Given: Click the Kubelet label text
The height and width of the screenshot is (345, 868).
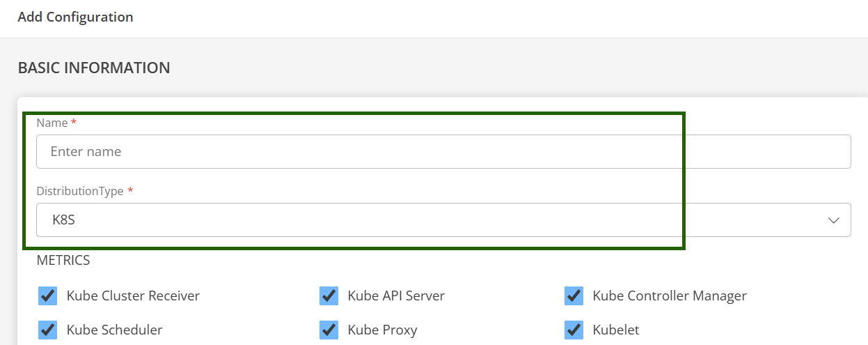Looking at the screenshot, I should (x=615, y=330).
